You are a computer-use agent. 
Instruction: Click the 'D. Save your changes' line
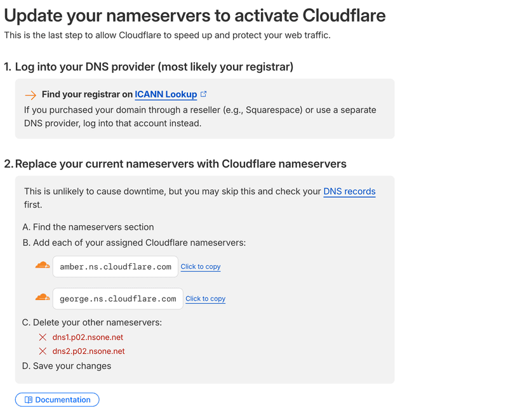click(67, 366)
